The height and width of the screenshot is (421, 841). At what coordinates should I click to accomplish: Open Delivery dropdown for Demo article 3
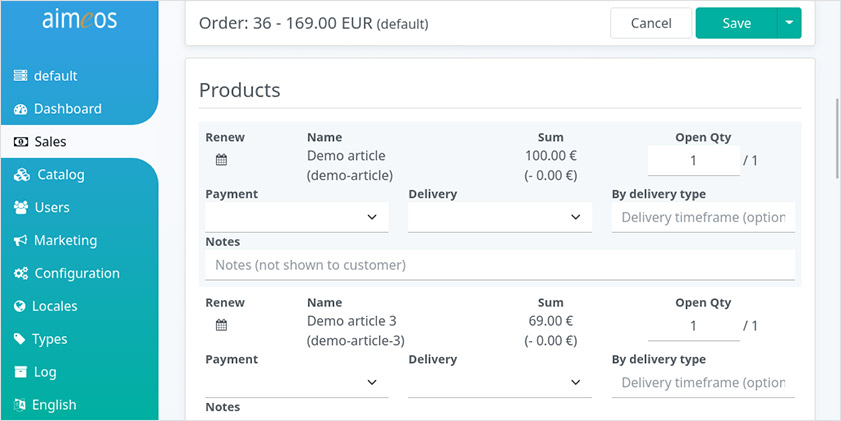pyautogui.click(x=500, y=382)
